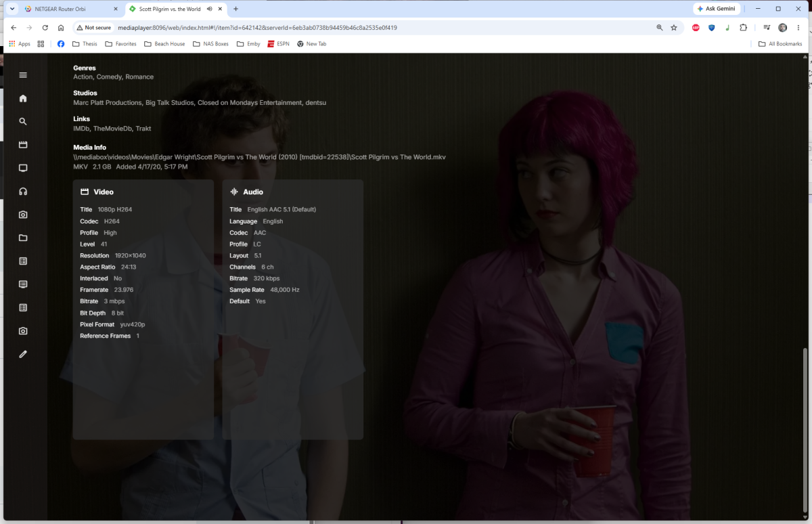This screenshot has width=812, height=524.
Task: Click the caption-style icon between the two list icons
Action: (x=23, y=284)
